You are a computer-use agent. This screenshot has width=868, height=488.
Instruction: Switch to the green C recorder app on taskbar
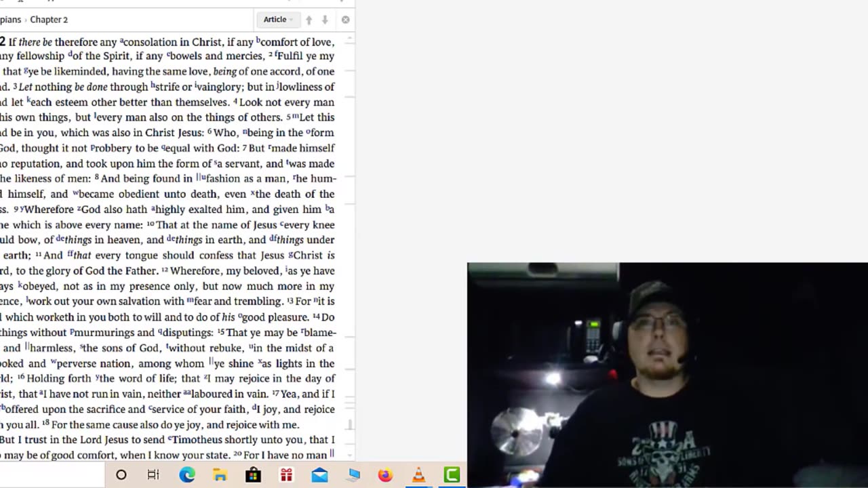pos(452,475)
